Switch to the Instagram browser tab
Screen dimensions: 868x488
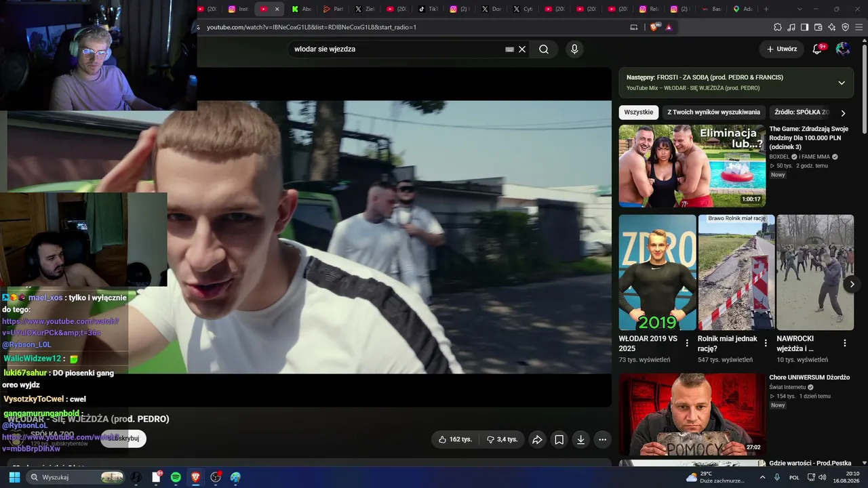tap(239, 9)
